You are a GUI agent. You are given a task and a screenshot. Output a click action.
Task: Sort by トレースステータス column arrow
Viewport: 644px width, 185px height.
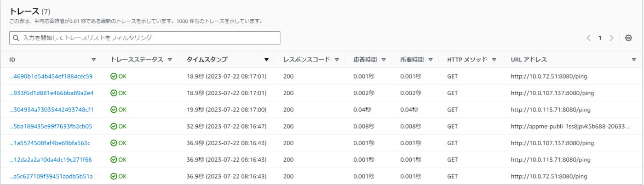coord(170,60)
